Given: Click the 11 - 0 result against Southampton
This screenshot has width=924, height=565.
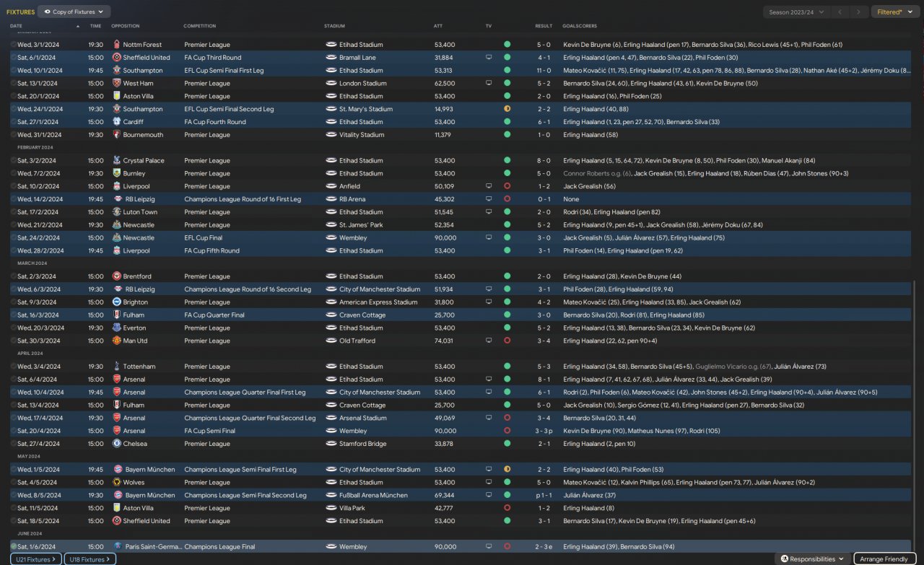Looking at the screenshot, I should (x=544, y=71).
